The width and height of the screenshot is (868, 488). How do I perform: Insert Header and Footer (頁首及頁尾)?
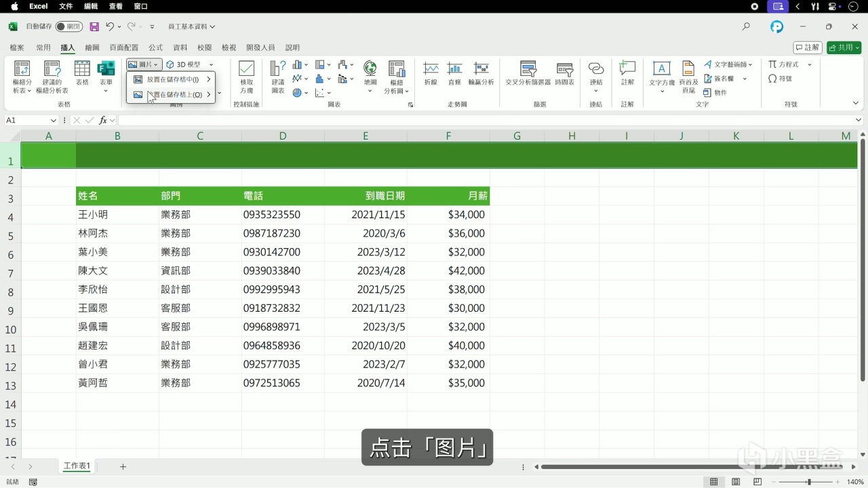pyautogui.click(x=688, y=77)
